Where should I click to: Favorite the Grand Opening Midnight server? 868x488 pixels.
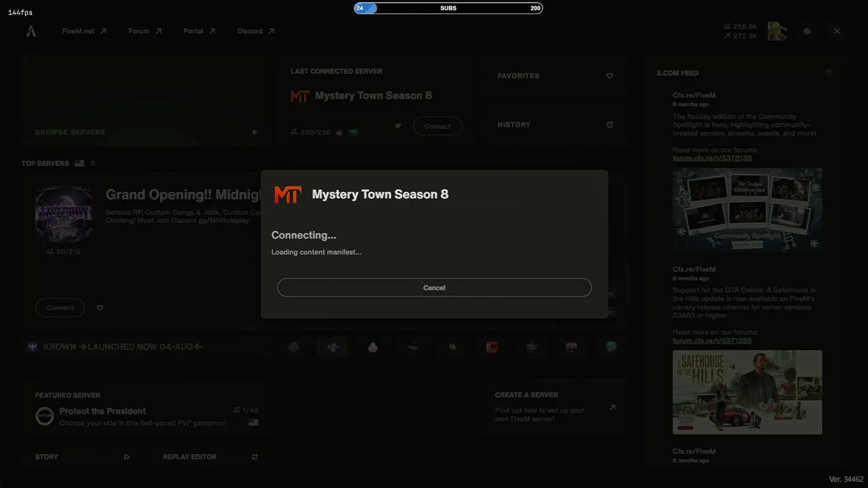[100, 308]
